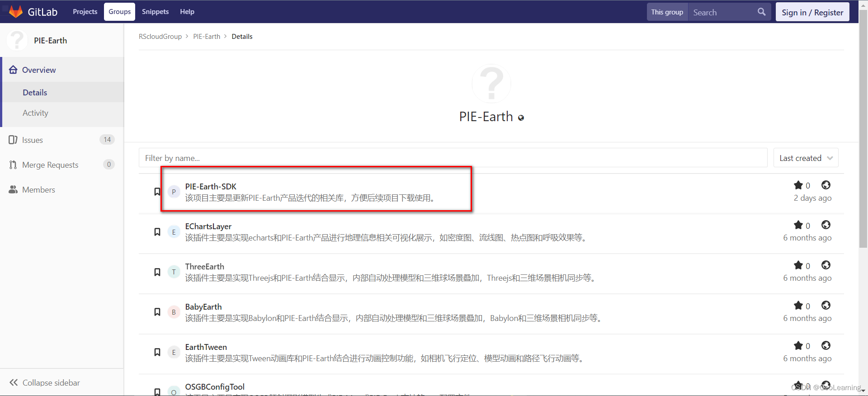This screenshot has width=868, height=396.
Task: Click bookmark icon of BabyEarth row
Action: point(157,312)
